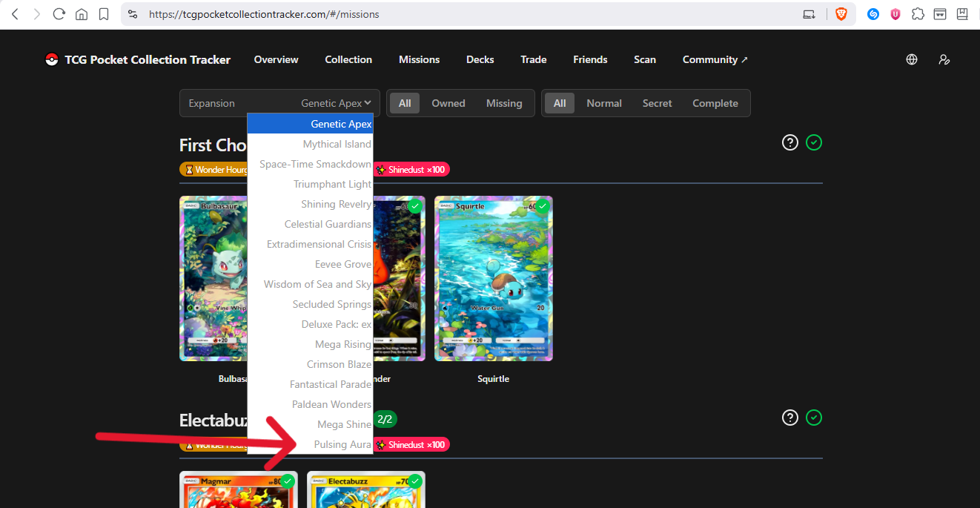
Task: Choose Genetic Apex in the expansion list
Action: pyautogui.click(x=310, y=124)
